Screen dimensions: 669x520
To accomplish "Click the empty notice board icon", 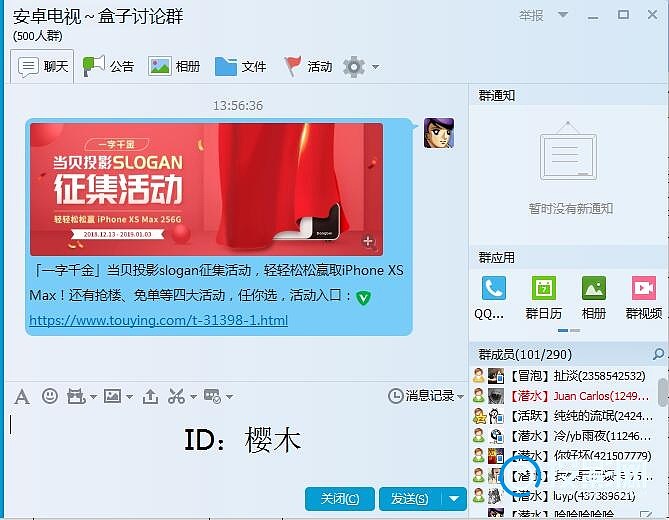I will 568,151.
